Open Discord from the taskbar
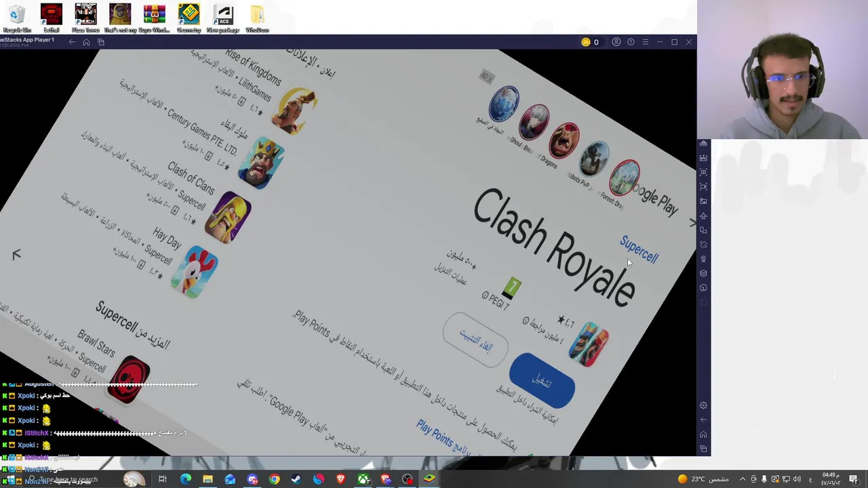Viewport: 868px width, 488px height. [252, 479]
